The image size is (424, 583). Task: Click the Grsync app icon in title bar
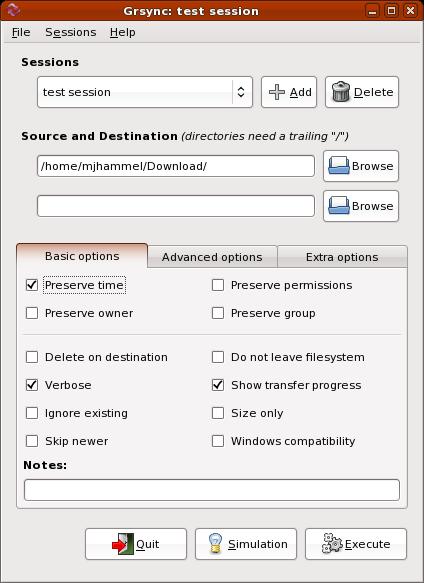13,10
